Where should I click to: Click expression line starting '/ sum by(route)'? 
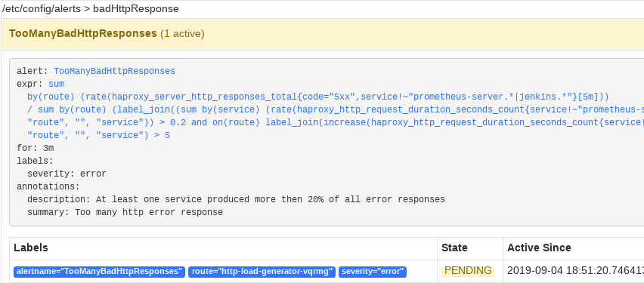point(336,109)
